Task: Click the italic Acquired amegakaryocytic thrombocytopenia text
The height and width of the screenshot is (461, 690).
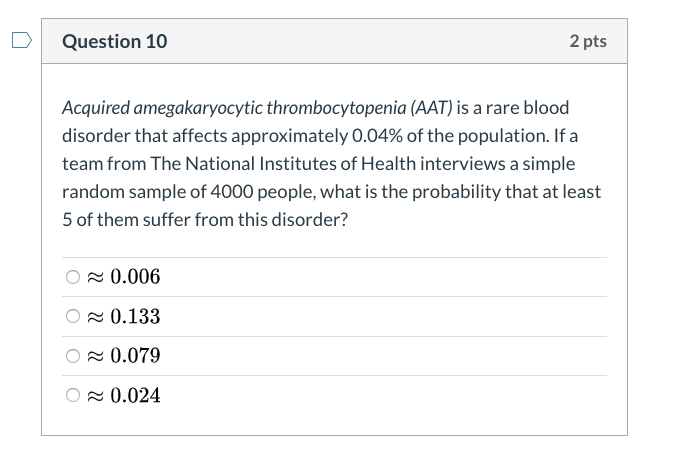Action: [234, 108]
